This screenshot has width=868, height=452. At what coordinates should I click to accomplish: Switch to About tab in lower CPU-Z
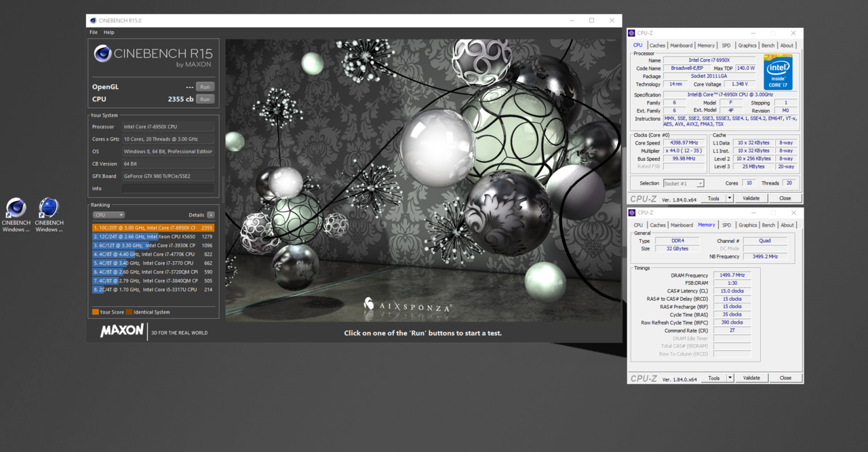tap(787, 225)
